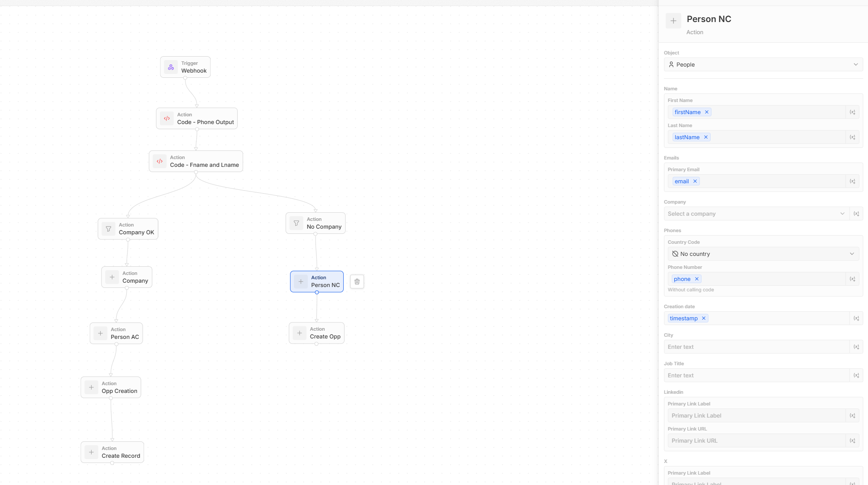Viewport: 868px width, 485px height.
Task: Select the Code - Phone Output node icon
Action: point(167,118)
